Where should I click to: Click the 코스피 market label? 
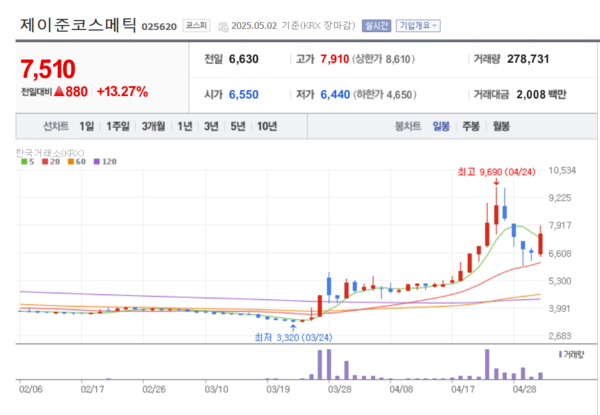pos(196,26)
